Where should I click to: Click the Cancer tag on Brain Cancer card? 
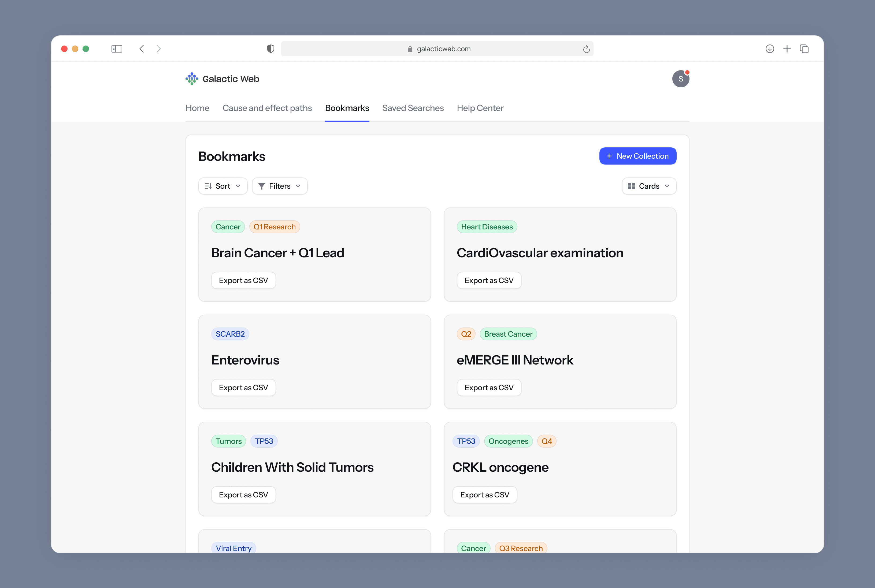tap(228, 227)
